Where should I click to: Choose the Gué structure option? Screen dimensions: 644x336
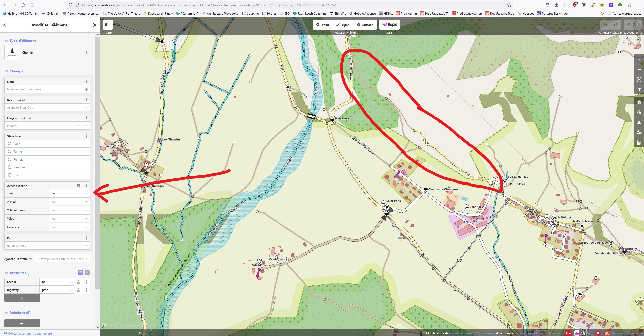click(10, 175)
